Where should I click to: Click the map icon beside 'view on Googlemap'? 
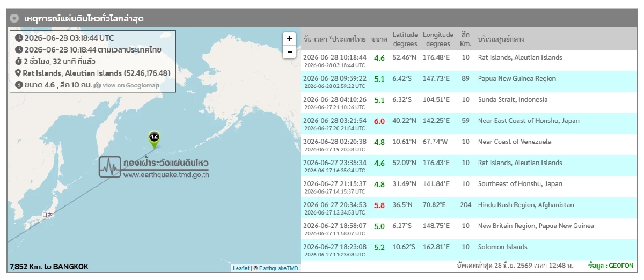click(97, 85)
